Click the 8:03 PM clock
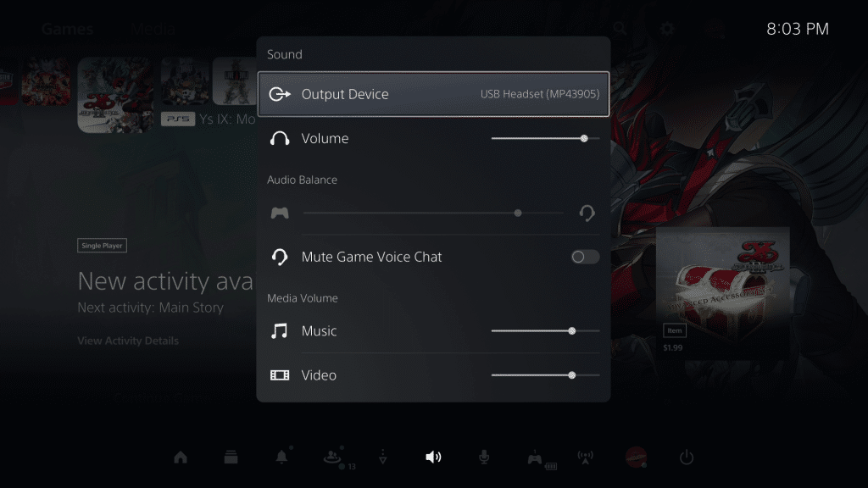Image resolution: width=868 pixels, height=488 pixels. coord(798,29)
